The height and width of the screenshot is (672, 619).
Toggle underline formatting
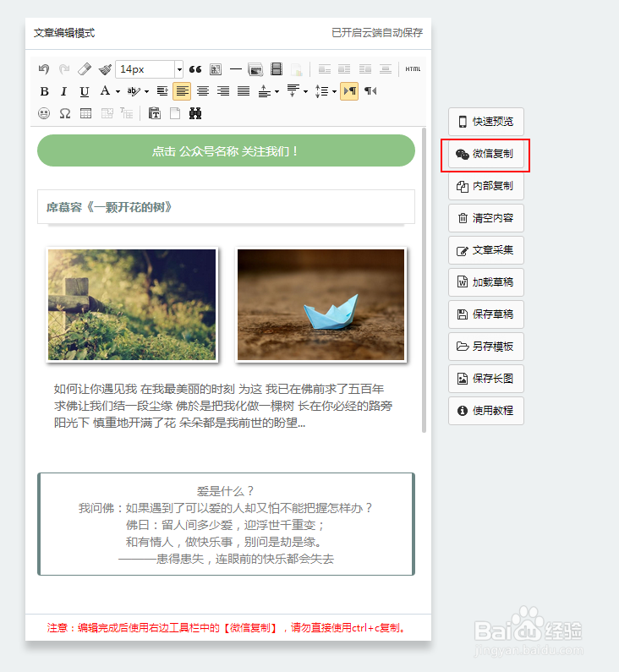click(x=85, y=91)
